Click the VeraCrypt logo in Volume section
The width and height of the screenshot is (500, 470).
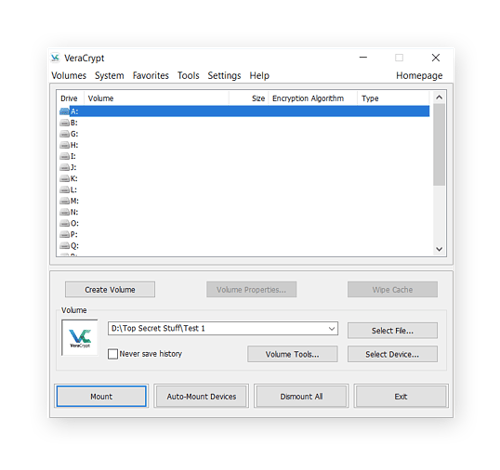coord(80,337)
